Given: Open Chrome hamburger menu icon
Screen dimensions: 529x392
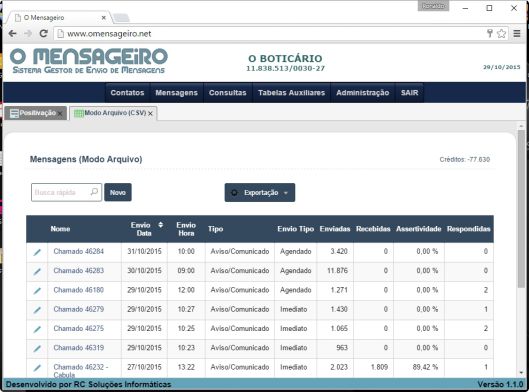Looking at the screenshot, I should pos(517,33).
